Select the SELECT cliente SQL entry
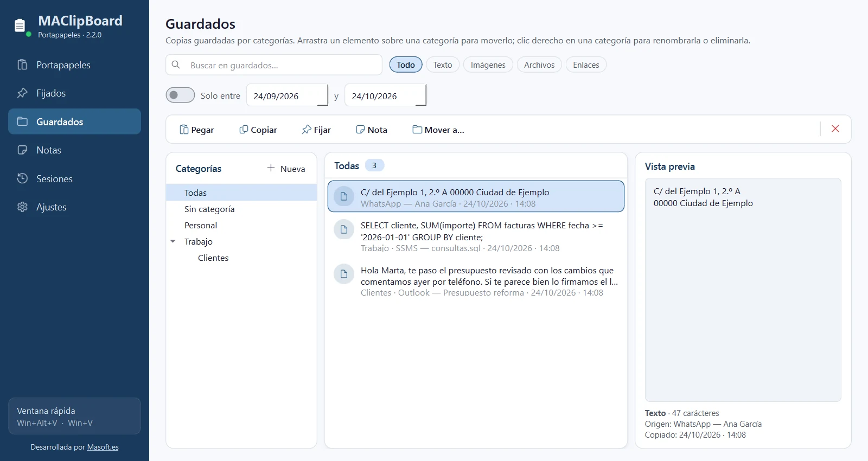This screenshot has width=868, height=461. pos(476,236)
